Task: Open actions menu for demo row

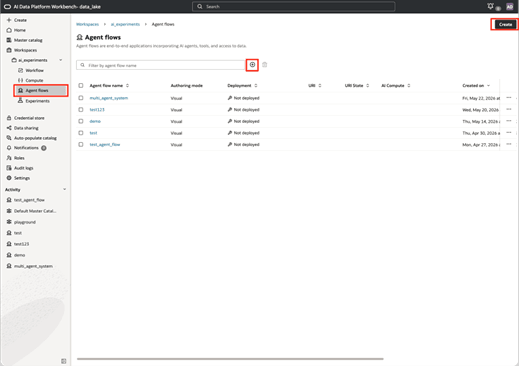Action: (509, 121)
